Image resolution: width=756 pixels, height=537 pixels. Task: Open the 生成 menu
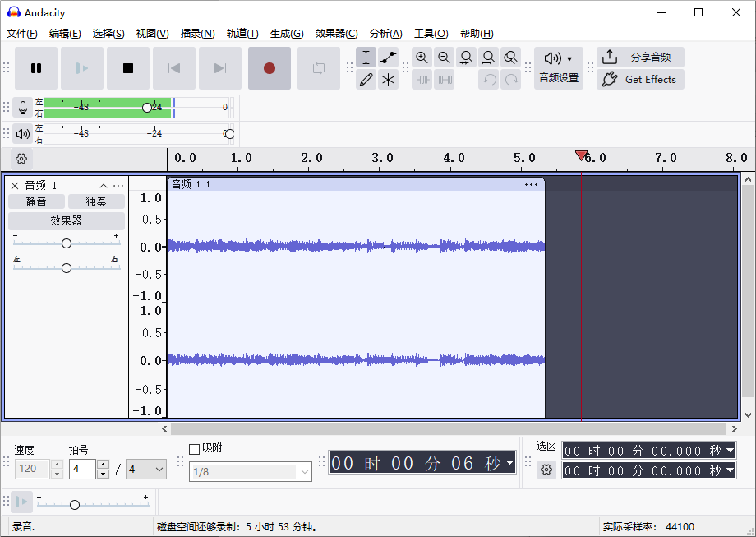point(286,33)
